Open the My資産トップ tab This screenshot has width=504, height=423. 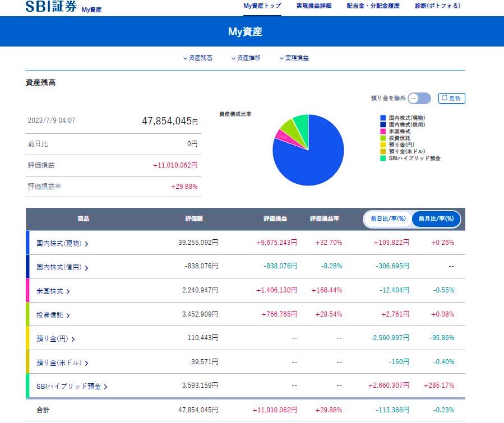[x=262, y=6]
